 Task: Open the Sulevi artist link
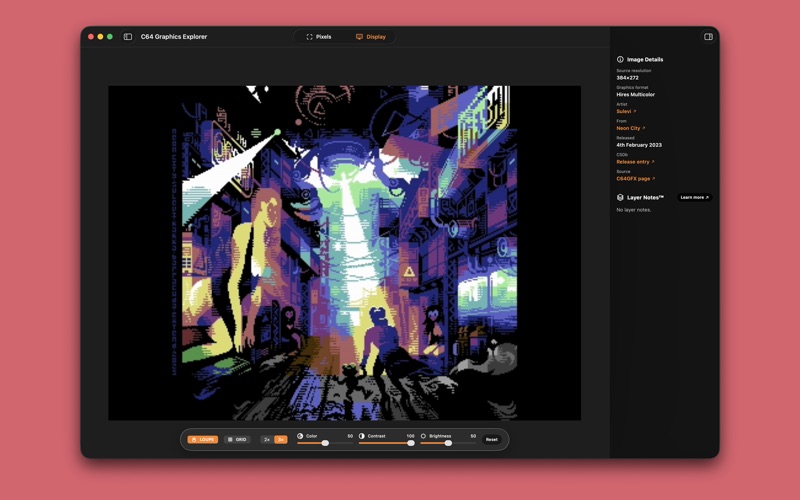click(626, 111)
